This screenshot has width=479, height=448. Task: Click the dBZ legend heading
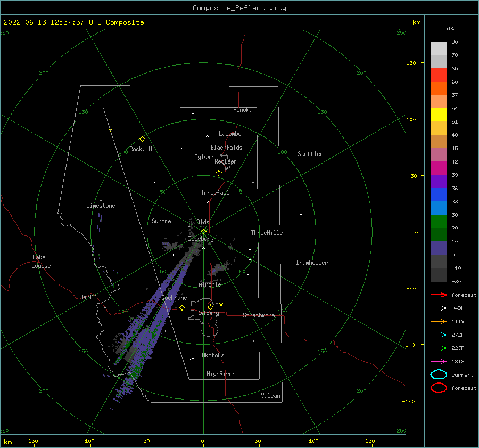tap(451, 28)
